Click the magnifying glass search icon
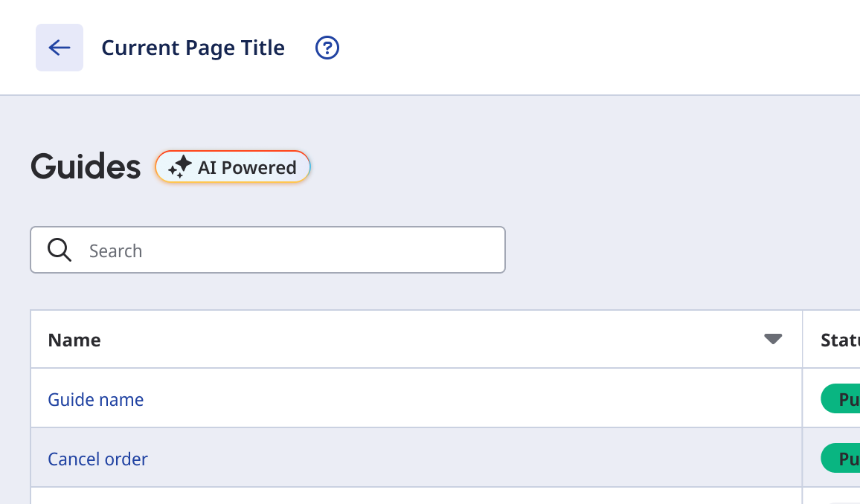Screen dimensions: 860x504 (x=60, y=250)
